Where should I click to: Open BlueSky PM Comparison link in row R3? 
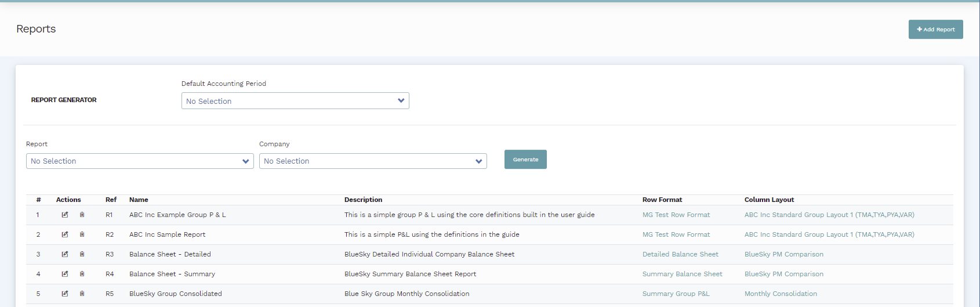point(783,254)
